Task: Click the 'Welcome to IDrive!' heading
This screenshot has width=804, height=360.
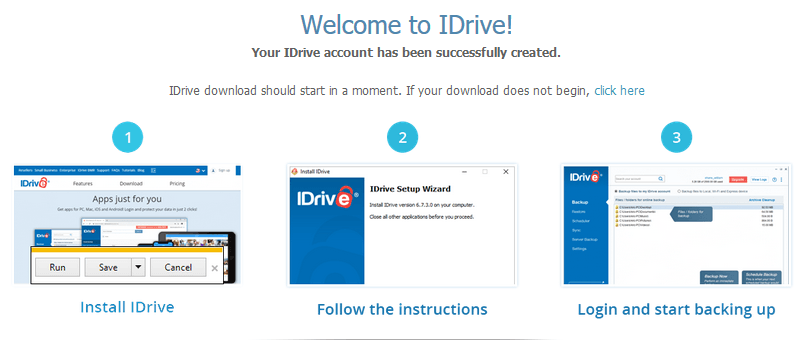Action: [406, 24]
